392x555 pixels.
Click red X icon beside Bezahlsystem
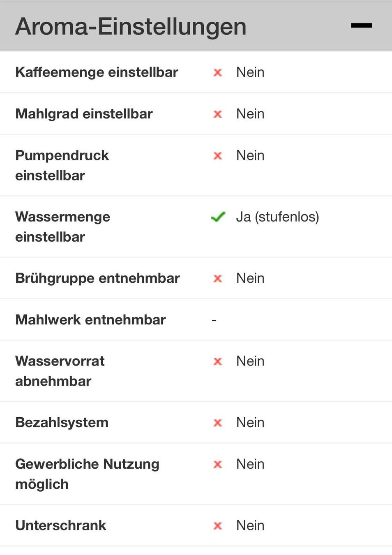(218, 423)
